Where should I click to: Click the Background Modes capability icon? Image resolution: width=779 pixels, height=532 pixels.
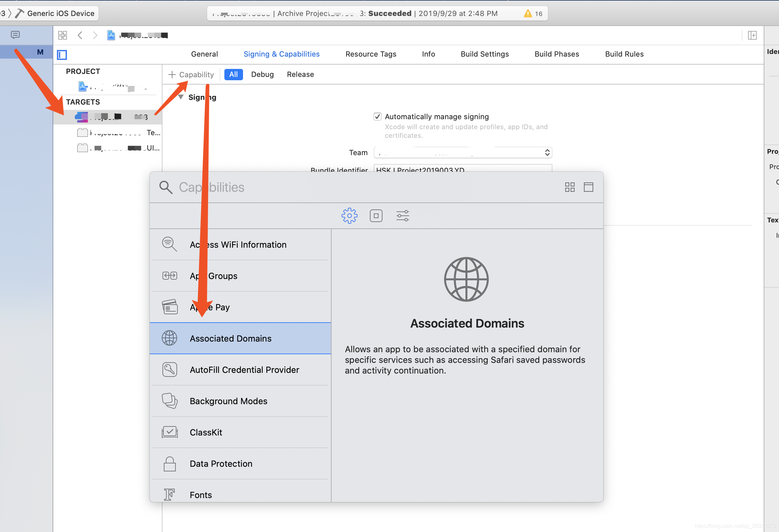click(170, 400)
